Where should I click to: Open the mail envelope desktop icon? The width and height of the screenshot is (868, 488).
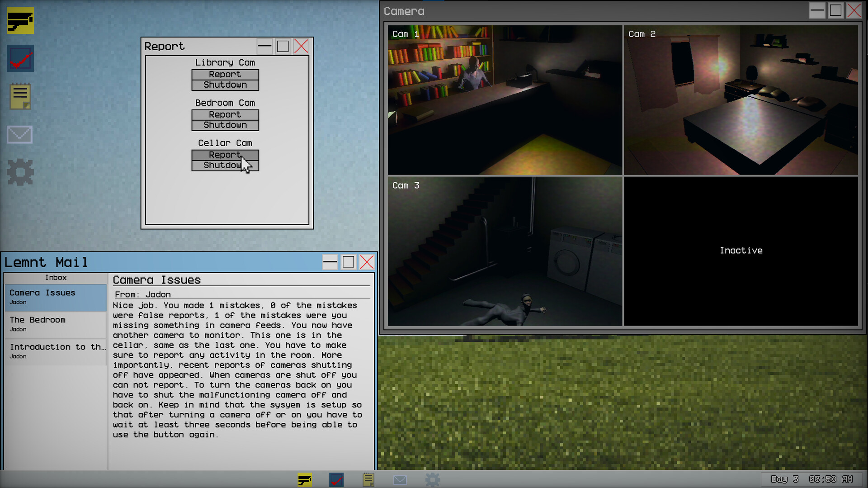pos(20,134)
